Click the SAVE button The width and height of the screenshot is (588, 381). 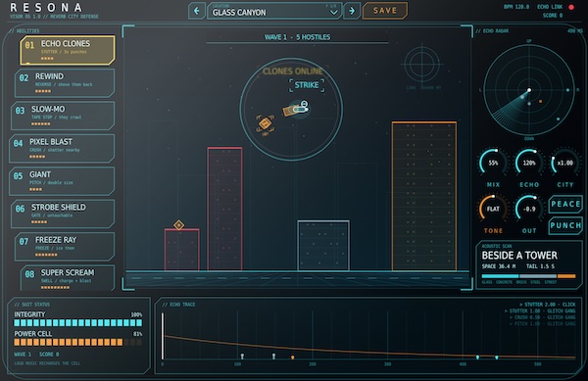385,11
